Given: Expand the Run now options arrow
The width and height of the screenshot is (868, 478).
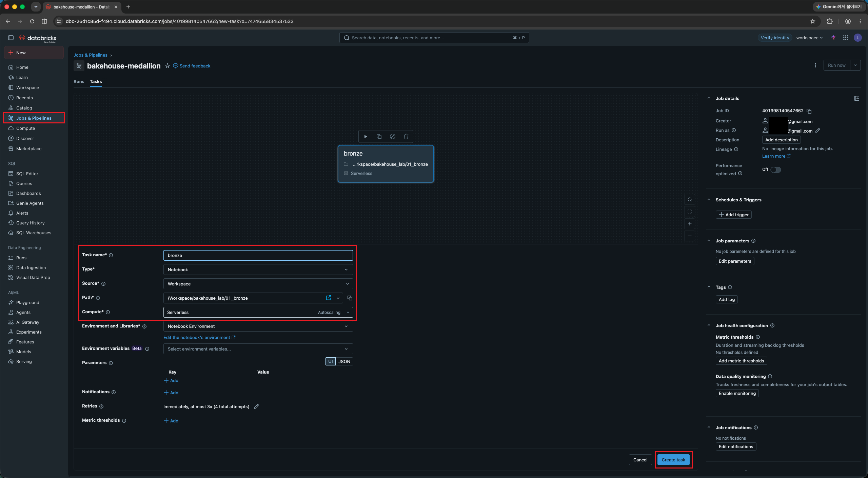Looking at the screenshot, I should pos(855,65).
